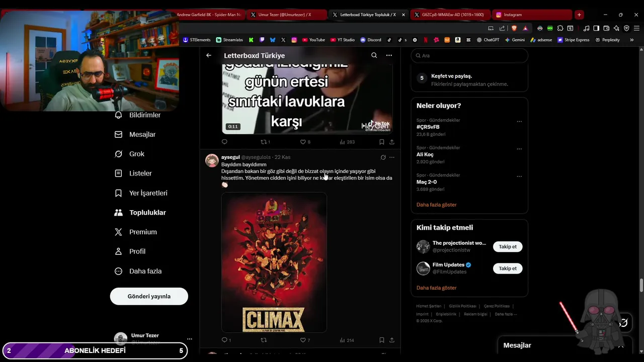
Task: Open the Climax movie poster image
Action: (x=274, y=262)
